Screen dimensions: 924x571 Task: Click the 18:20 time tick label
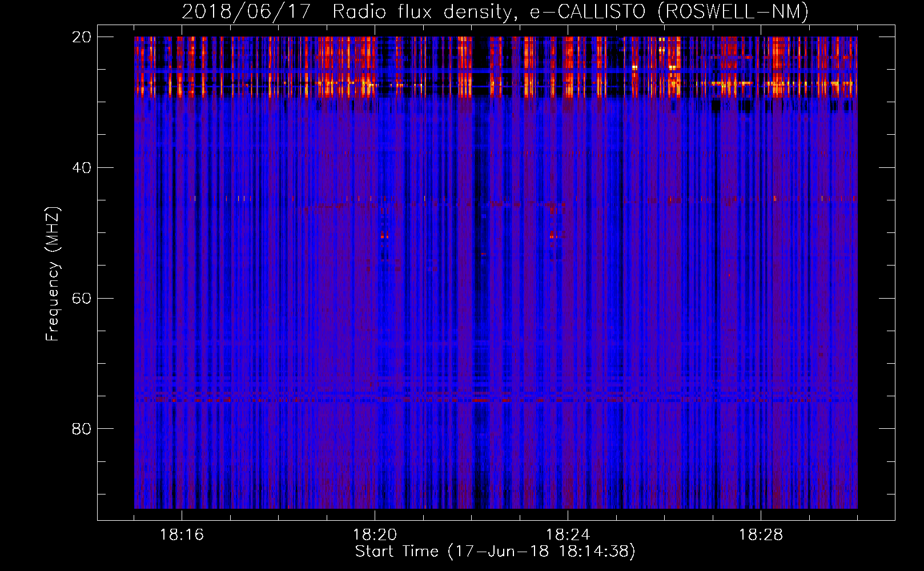375,535
